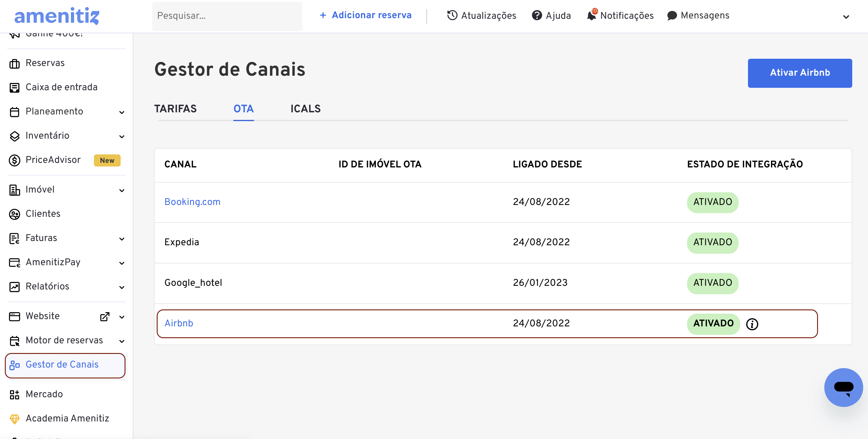This screenshot has height=439, width=868.
Task: Click the Planeamento calendar icon
Action: pos(15,112)
